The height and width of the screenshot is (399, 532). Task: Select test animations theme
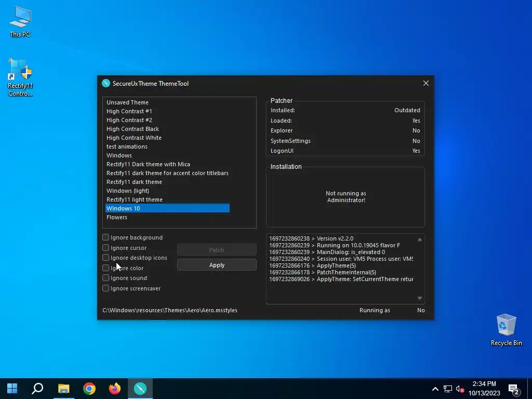point(127,147)
